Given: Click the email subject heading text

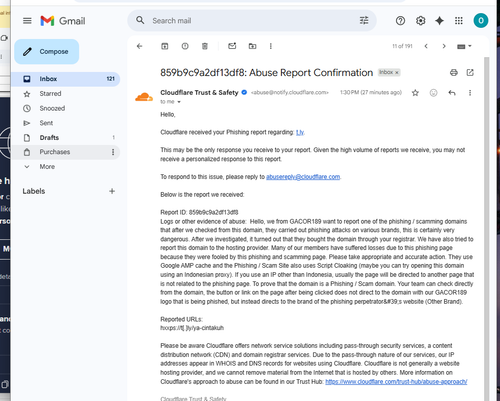Looking at the screenshot, I should click(x=266, y=73).
